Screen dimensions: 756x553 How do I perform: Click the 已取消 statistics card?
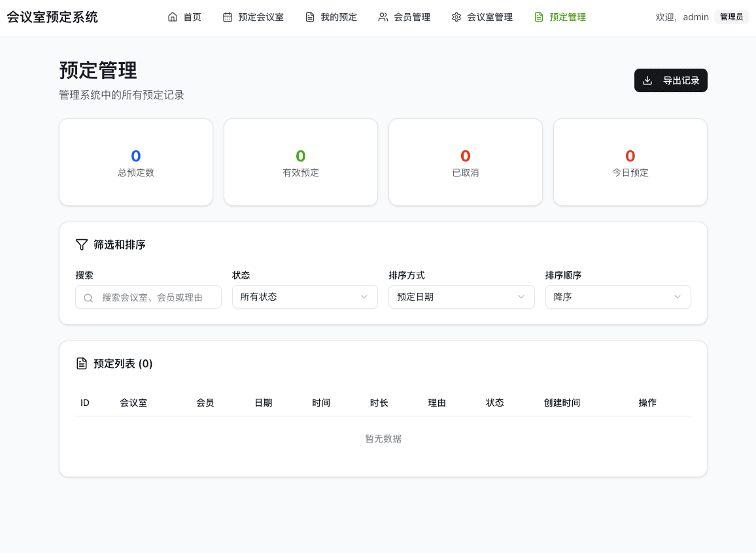(x=466, y=162)
